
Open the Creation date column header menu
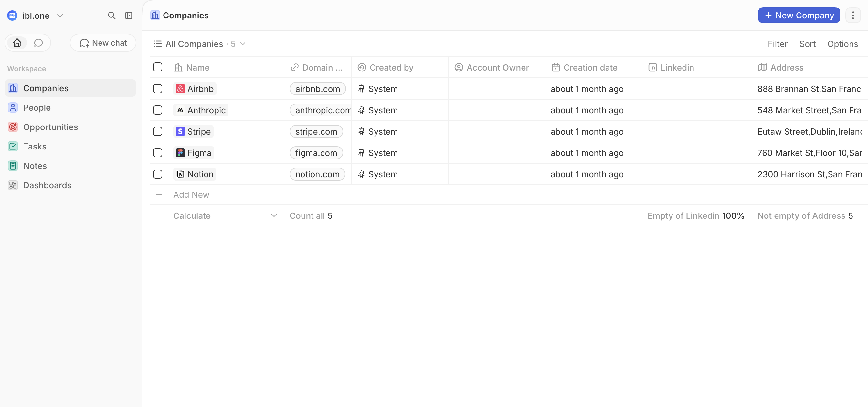594,68
